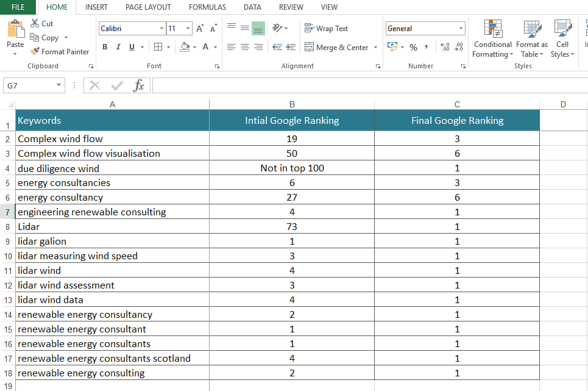Open Clipboard dialog launcher
Viewport: 588px width, 391px height.
click(91, 66)
